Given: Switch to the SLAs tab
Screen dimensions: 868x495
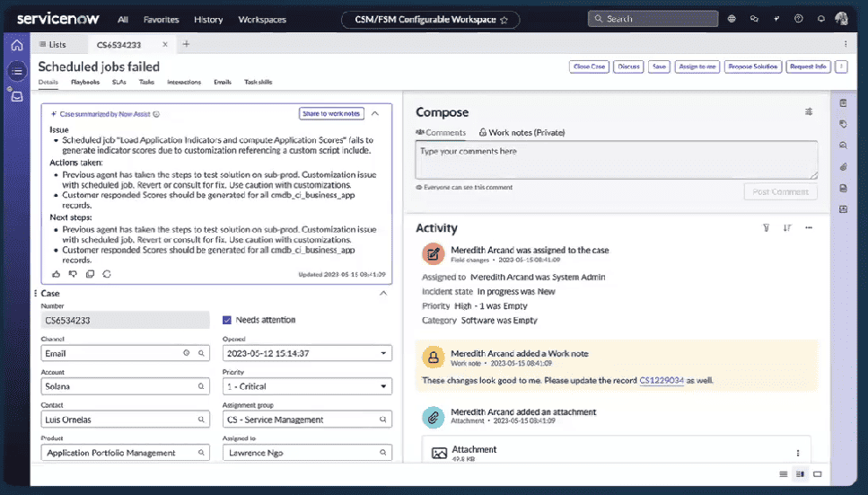Looking at the screenshot, I should point(119,82).
